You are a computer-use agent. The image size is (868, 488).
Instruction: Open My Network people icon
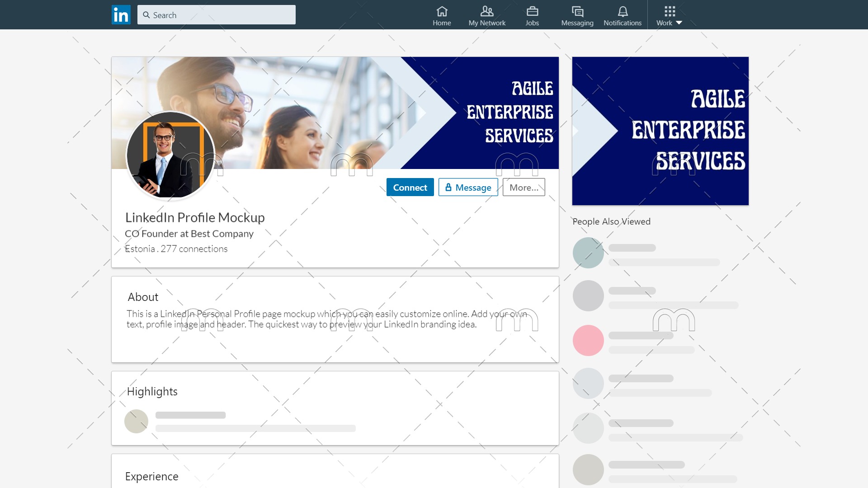(487, 11)
